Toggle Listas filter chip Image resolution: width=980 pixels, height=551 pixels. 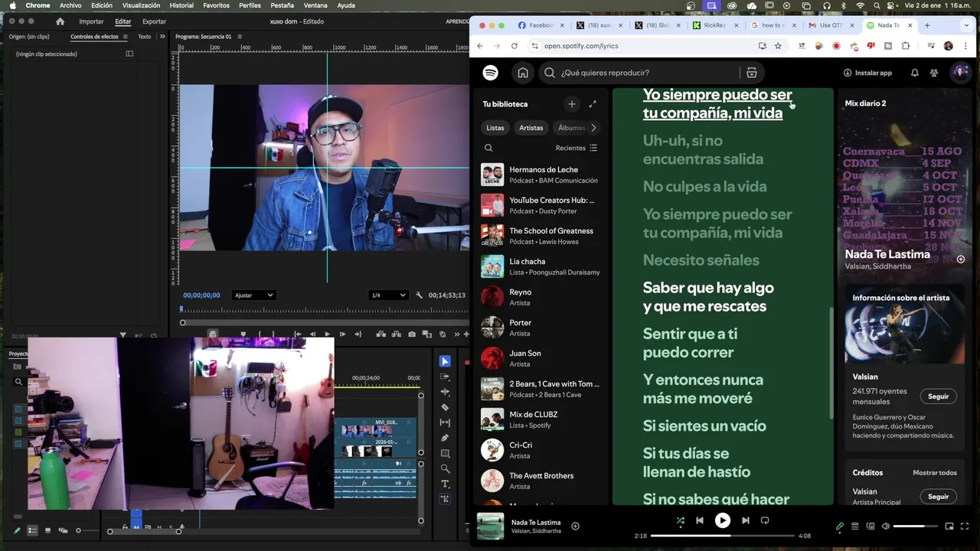tap(495, 128)
